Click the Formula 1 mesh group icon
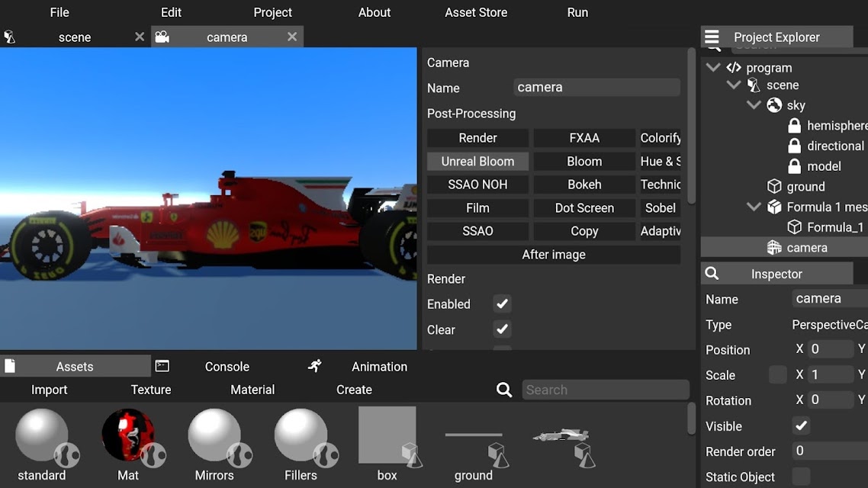 pyautogui.click(x=774, y=207)
